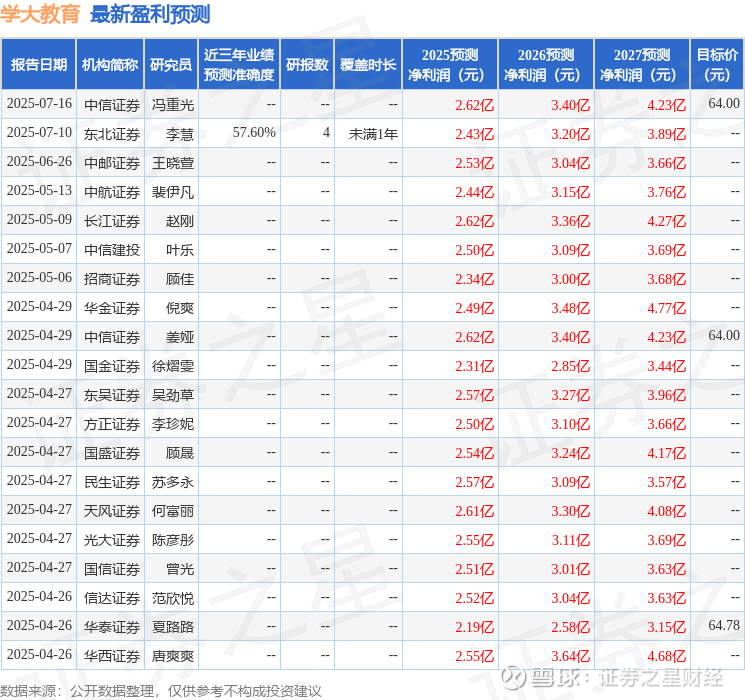Click analyst name 吴劲草
This screenshot has height=700, width=745.
(x=173, y=395)
